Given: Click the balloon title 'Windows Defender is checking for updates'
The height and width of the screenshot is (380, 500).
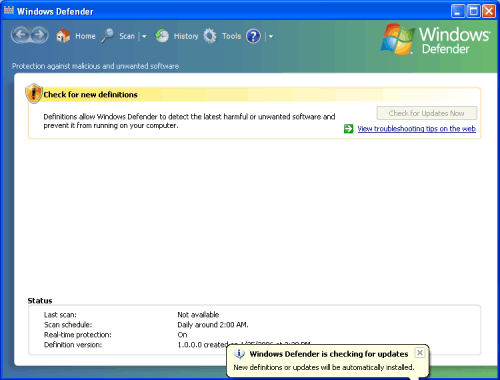Looking at the screenshot, I should click(329, 354).
